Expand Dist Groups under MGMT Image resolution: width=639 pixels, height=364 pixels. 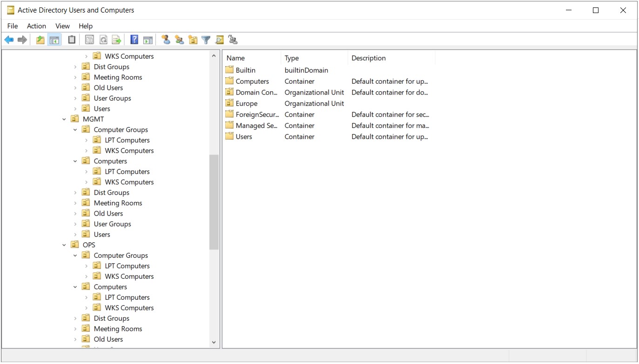click(x=75, y=193)
